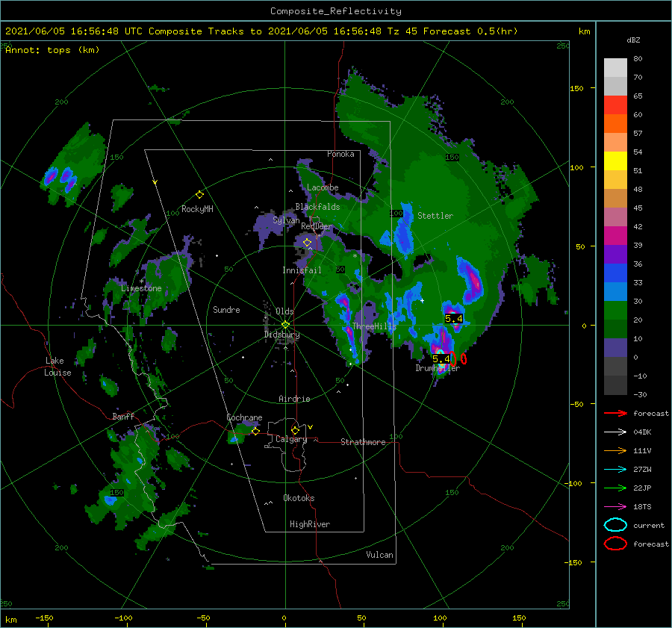The height and width of the screenshot is (628, 672).
Task: Click the Sundre city label
Action: pos(226,309)
